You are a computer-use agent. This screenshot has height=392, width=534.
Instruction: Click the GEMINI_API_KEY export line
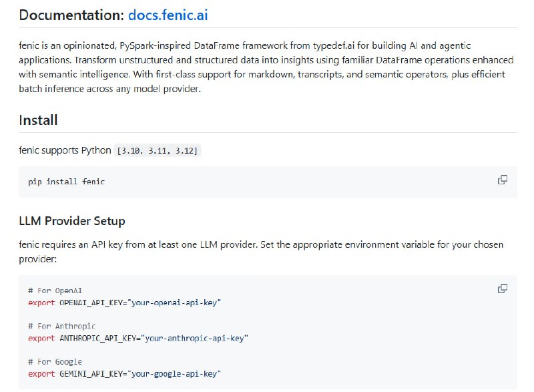(x=124, y=373)
